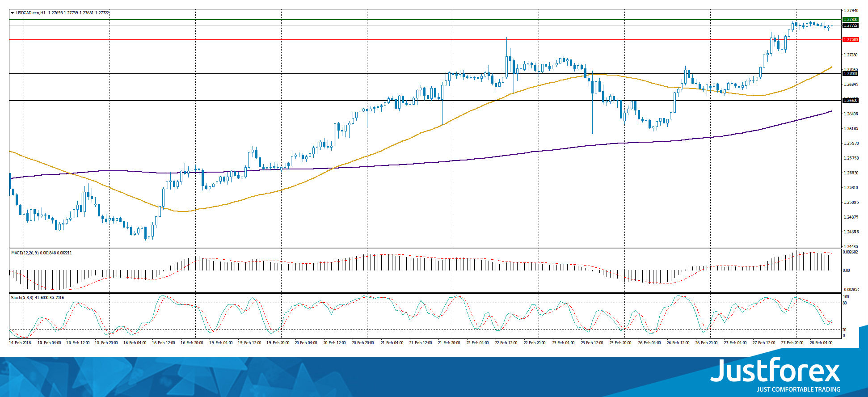
Task: Select the black horizontal line at 1.26600
Action: pos(425,101)
